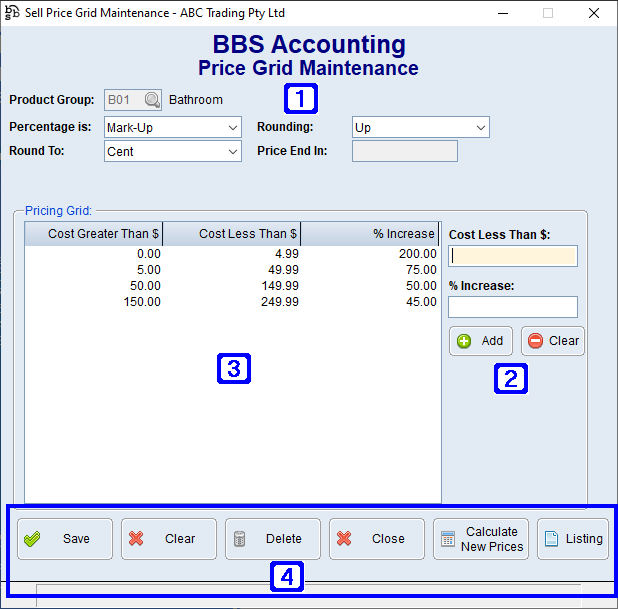This screenshot has height=609, width=618.
Task: Click the trash can icon on Delete
Action: click(240, 539)
